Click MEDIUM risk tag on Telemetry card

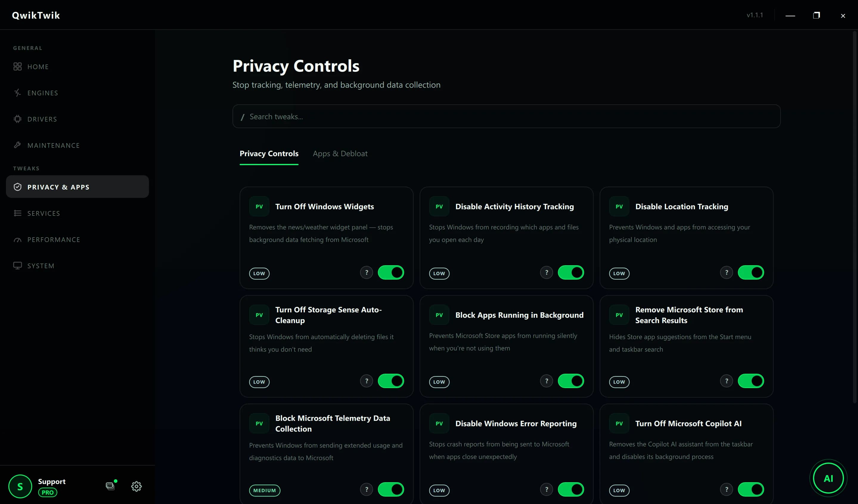265,490
